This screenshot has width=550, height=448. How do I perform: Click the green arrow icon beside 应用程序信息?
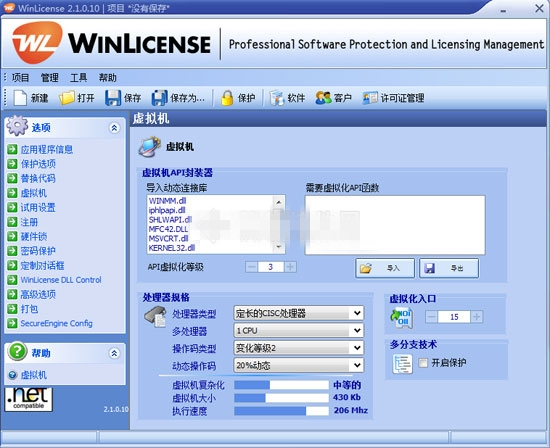click(x=12, y=149)
